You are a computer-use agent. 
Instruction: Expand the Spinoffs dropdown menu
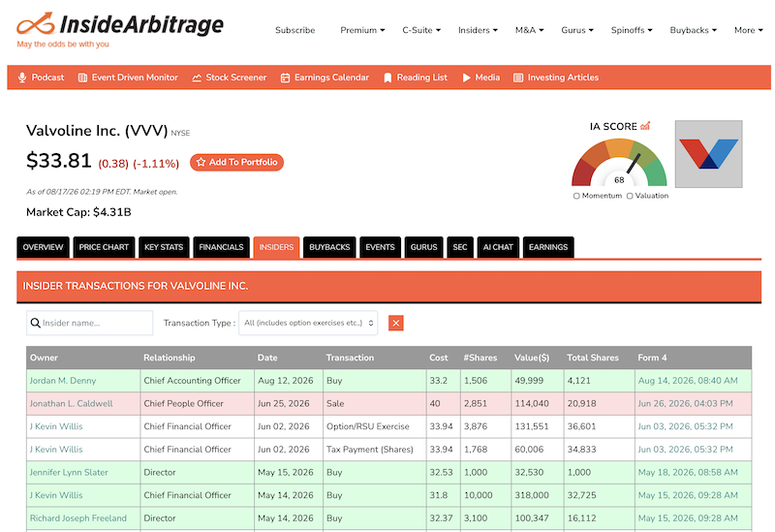pyautogui.click(x=632, y=30)
